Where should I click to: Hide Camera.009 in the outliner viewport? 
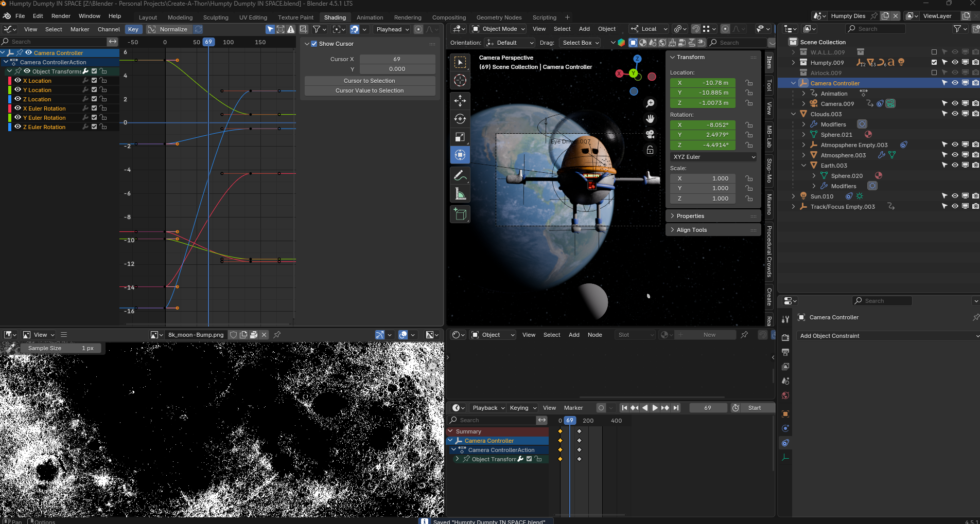[x=955, y=104]
